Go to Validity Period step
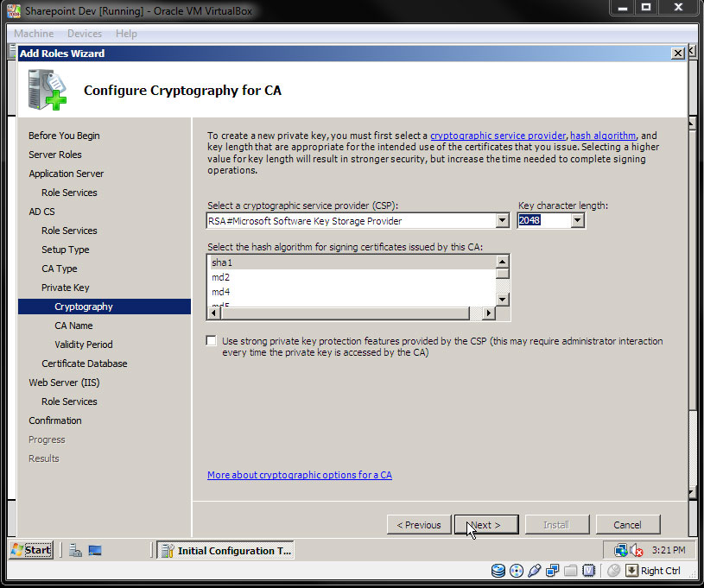 coord(84,345)
